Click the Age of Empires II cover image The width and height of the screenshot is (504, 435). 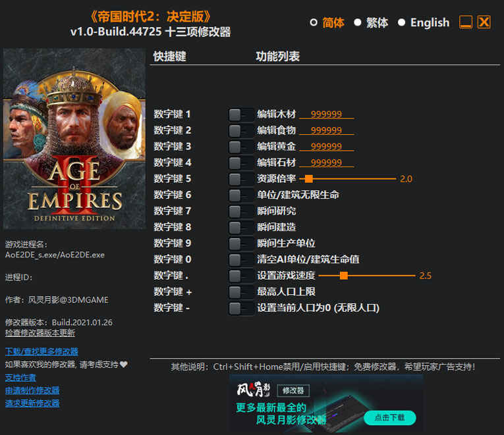[x=74, y=139]
